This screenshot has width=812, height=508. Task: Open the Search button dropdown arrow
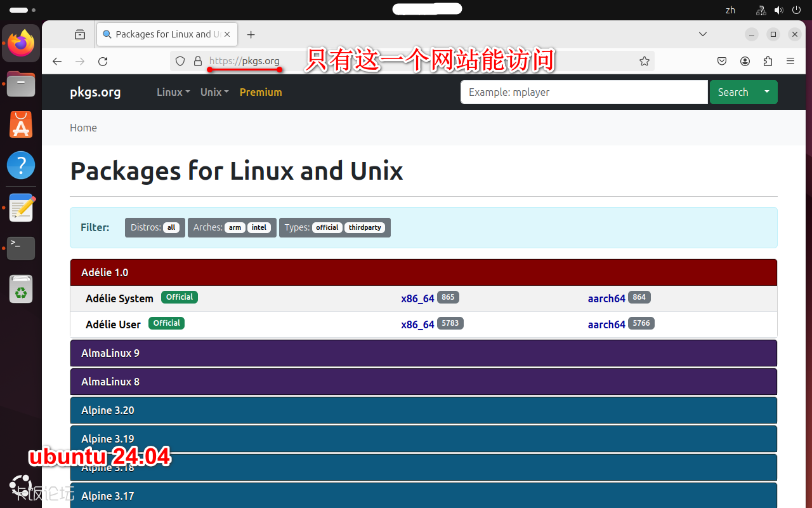[767, 92]
